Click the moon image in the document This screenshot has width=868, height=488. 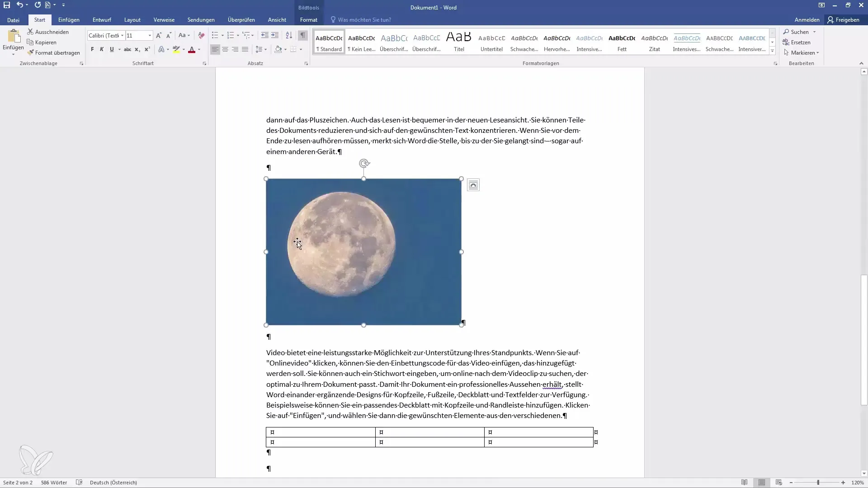pyautogui.click(x=363, y=252)
